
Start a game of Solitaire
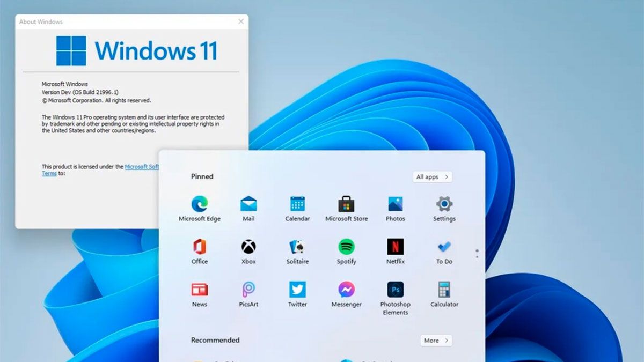tap(297, 247)
